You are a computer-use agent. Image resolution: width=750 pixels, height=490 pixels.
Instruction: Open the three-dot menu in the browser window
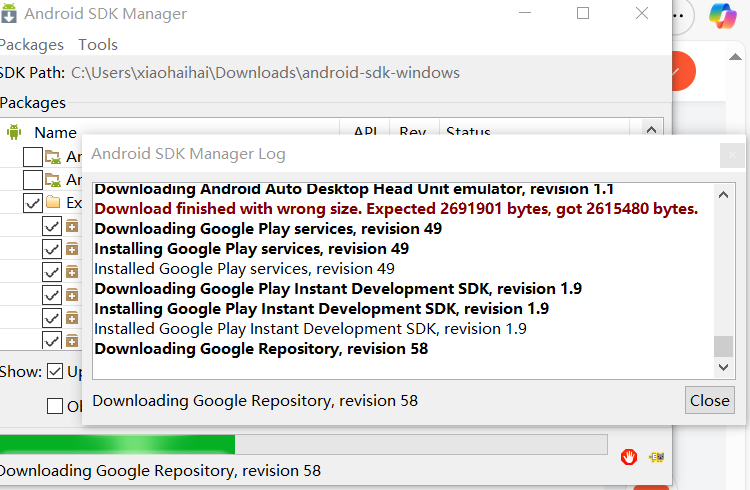coord(678,15)
